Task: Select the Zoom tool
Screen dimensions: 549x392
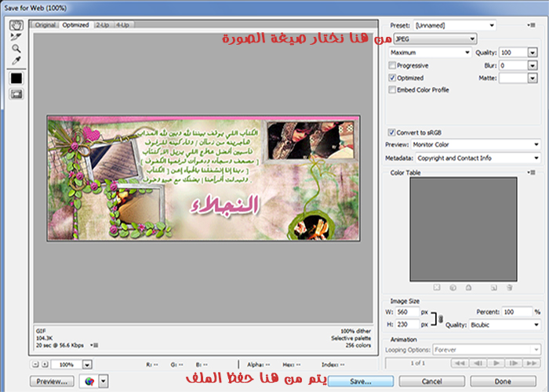Action: pos(16,49)
